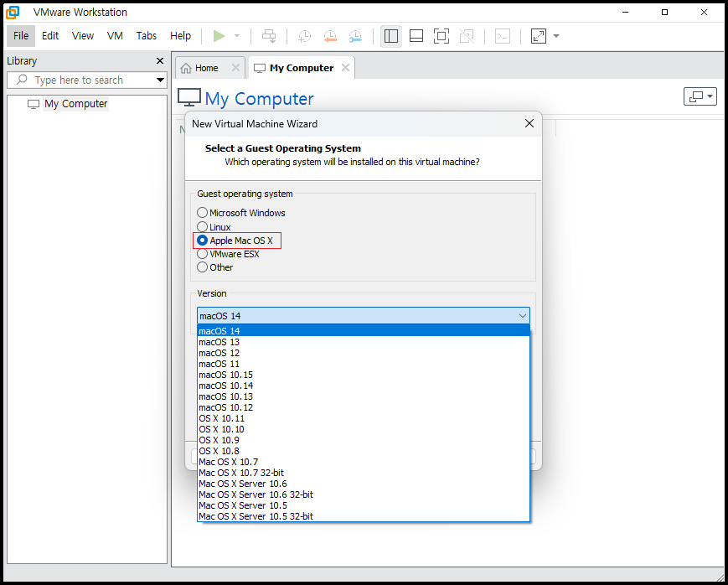
Task: Switch to the My Computer tab
Action: click(x=302, y=68)
